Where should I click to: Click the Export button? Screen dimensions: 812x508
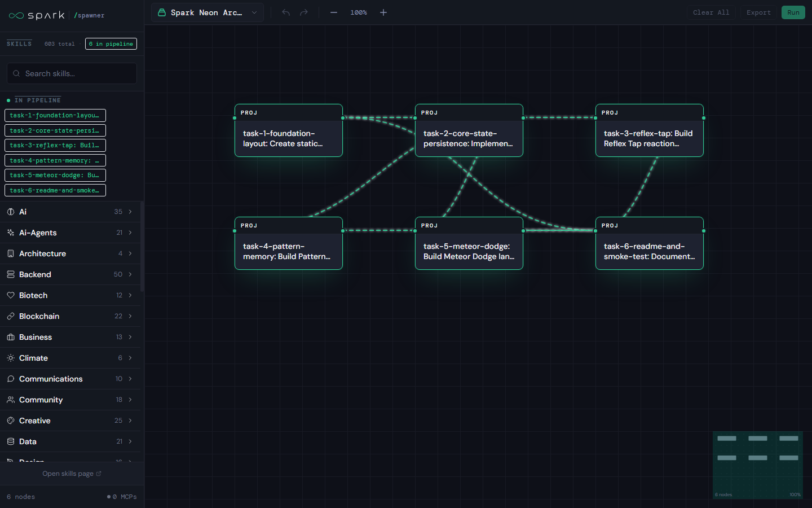758,12
